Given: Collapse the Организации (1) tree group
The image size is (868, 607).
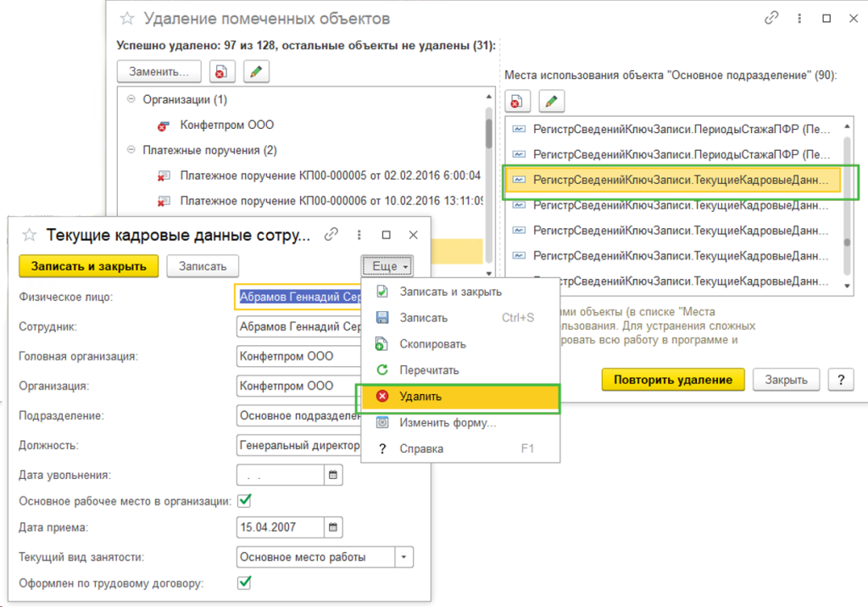Looking at the screenshot, I should [x=131, y=99].
